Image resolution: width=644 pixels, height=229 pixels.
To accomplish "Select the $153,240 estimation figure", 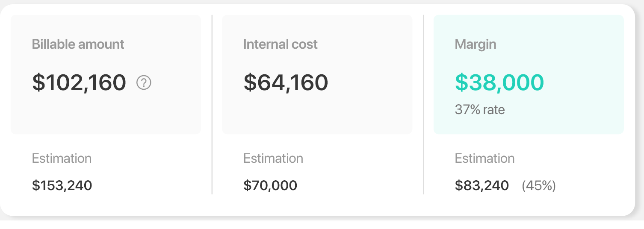I will pos(62,185).
